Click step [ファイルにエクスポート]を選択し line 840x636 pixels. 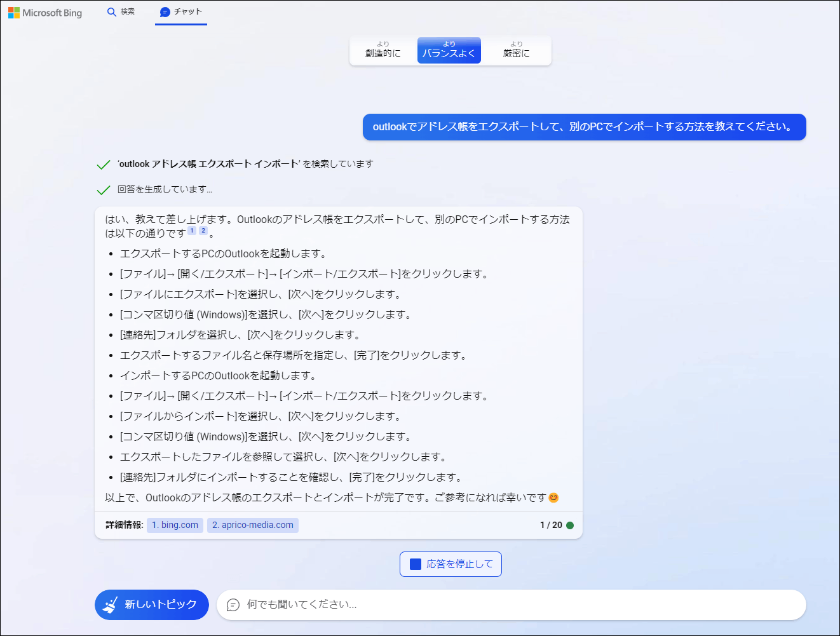[261, 294]
